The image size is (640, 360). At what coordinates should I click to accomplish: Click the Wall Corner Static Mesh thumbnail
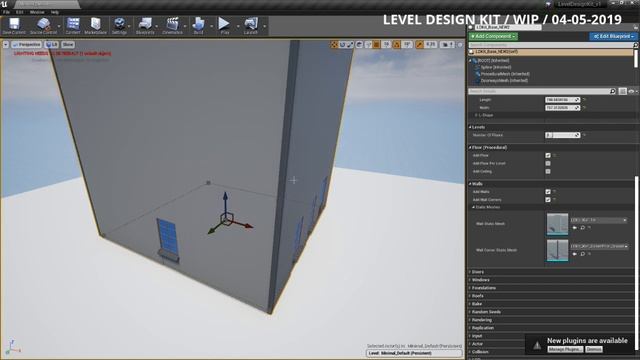pyautogui.click(x=558, y=250)
